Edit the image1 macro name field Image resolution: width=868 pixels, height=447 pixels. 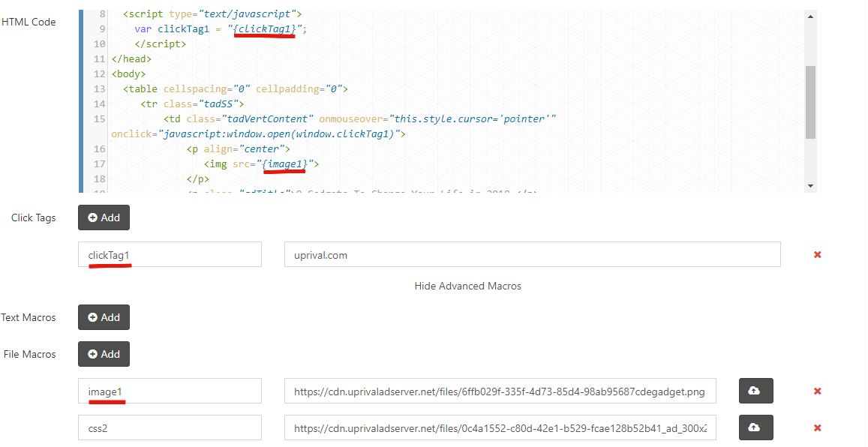[x=170, y=391]
